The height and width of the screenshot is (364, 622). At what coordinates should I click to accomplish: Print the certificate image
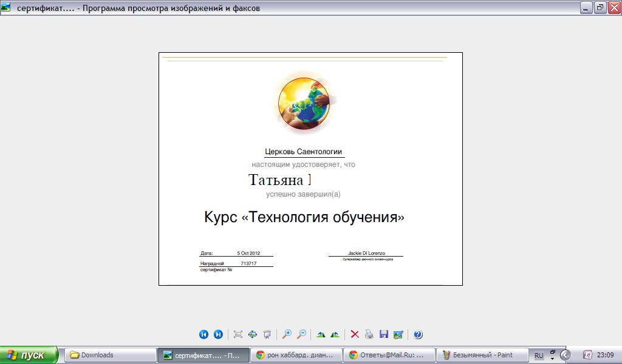click(x=369, y=334)
